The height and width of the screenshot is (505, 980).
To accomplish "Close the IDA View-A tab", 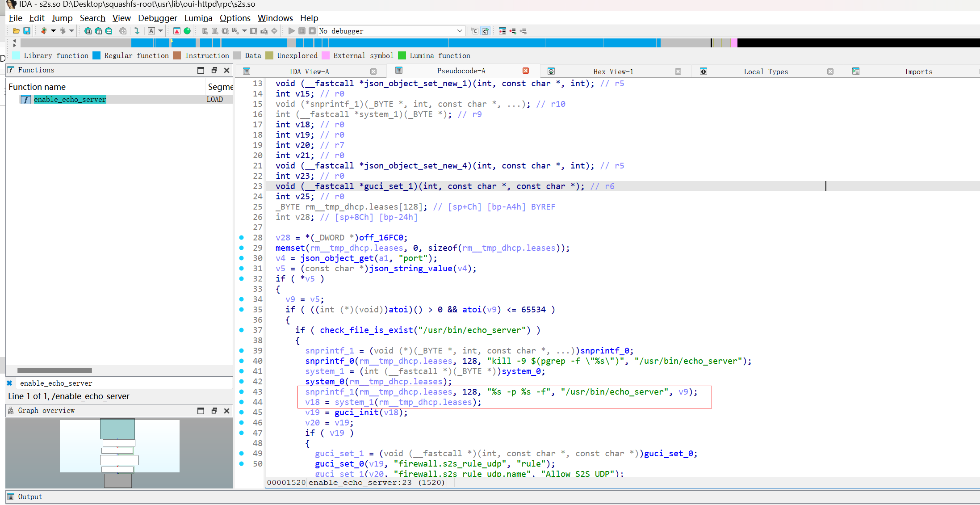I will [373, 72].
